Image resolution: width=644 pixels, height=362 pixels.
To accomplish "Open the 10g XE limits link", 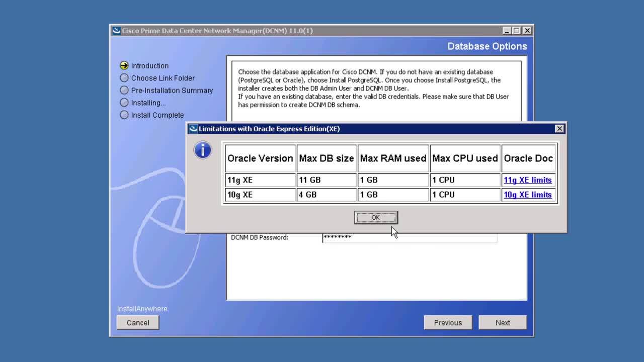I will [x=528, y=195].
